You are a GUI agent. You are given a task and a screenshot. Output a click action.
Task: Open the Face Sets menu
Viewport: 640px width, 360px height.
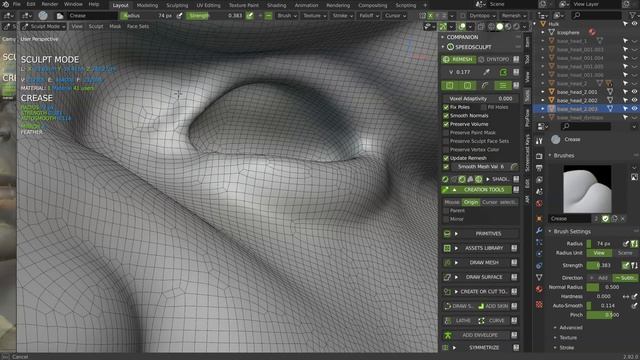138,27
